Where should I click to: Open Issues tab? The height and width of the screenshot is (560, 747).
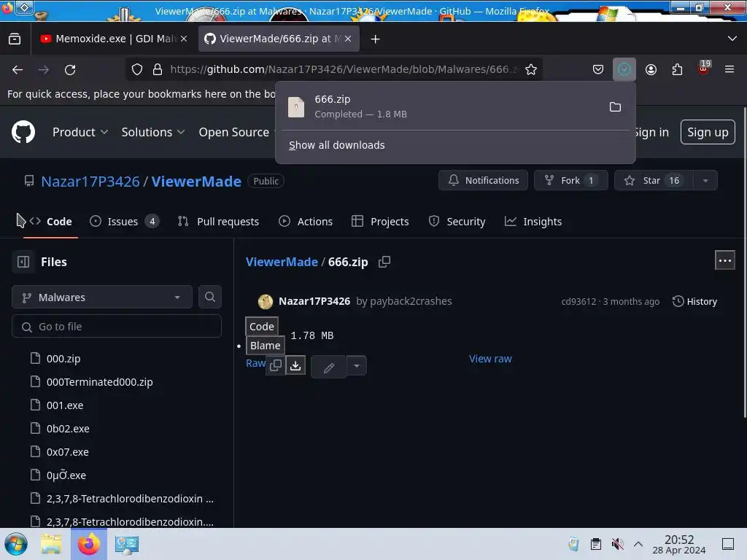(x=124, y=222)
